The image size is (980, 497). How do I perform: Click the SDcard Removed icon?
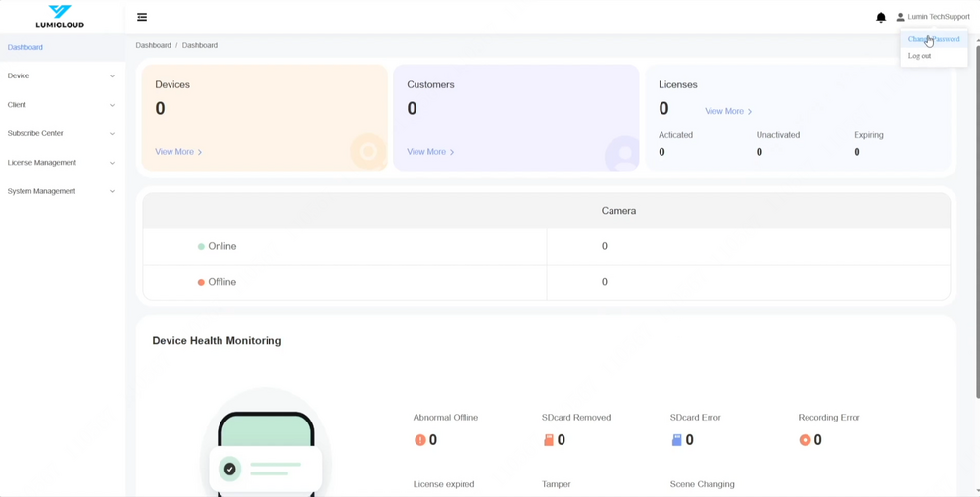click(x=549, y=440)
